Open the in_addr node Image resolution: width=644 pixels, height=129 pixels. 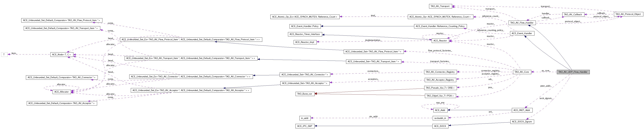click(x=305, y=118)
